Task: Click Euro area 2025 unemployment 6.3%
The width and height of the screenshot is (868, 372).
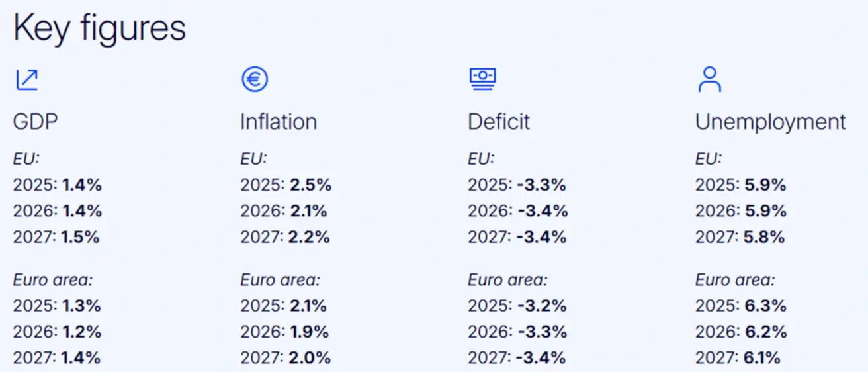Action: tap(765, 306)
